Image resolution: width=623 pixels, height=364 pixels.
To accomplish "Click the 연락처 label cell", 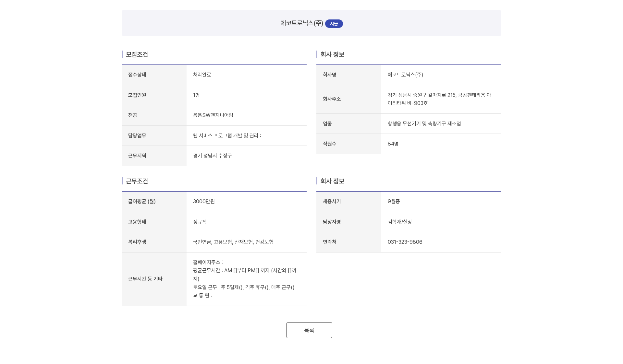I will (349, 242).
